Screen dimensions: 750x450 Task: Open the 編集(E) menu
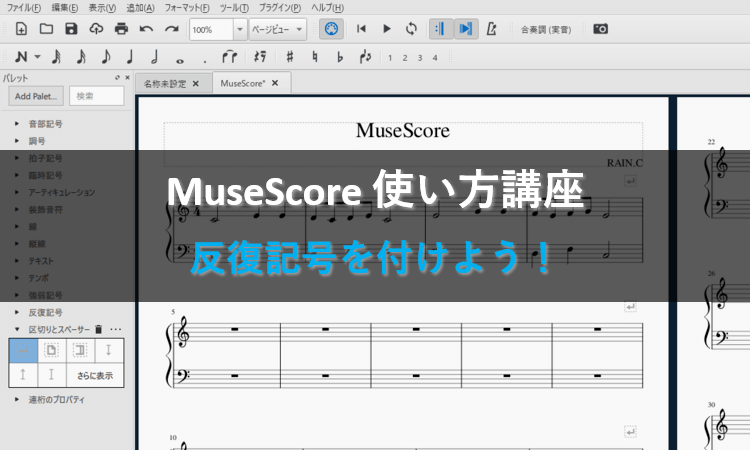[x=65, y=8]
